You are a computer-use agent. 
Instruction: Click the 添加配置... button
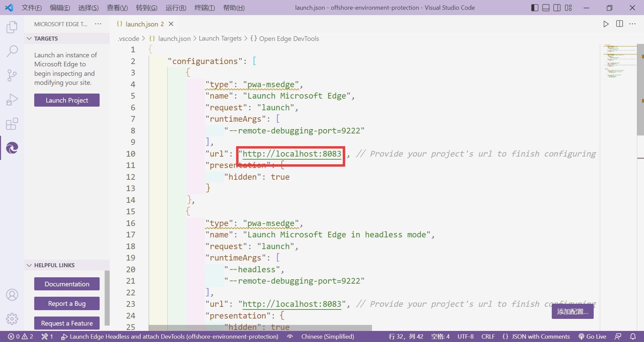pyautogui.click(x=573, y=312)
